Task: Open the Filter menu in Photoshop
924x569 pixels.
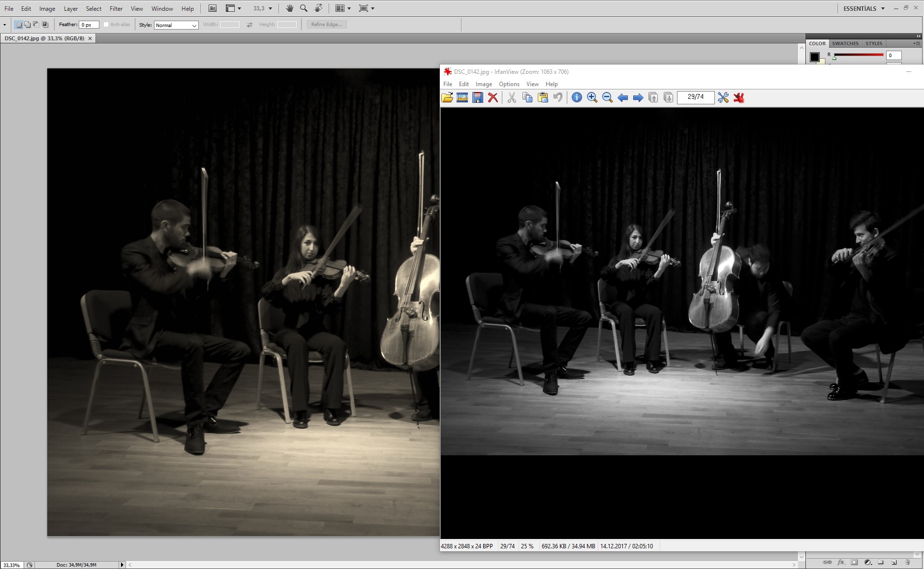Action: tap(116, 9)
